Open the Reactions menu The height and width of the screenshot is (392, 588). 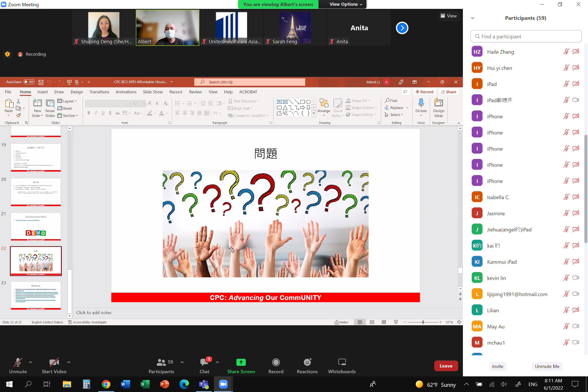point(307,366)
